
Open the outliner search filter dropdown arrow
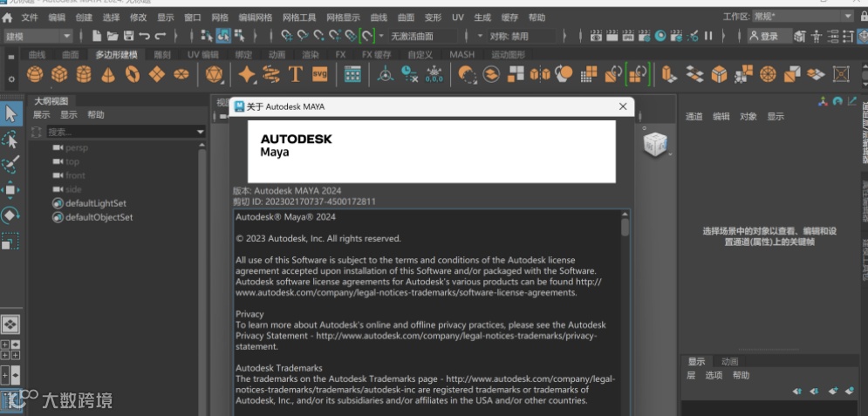tap(201, 132)
